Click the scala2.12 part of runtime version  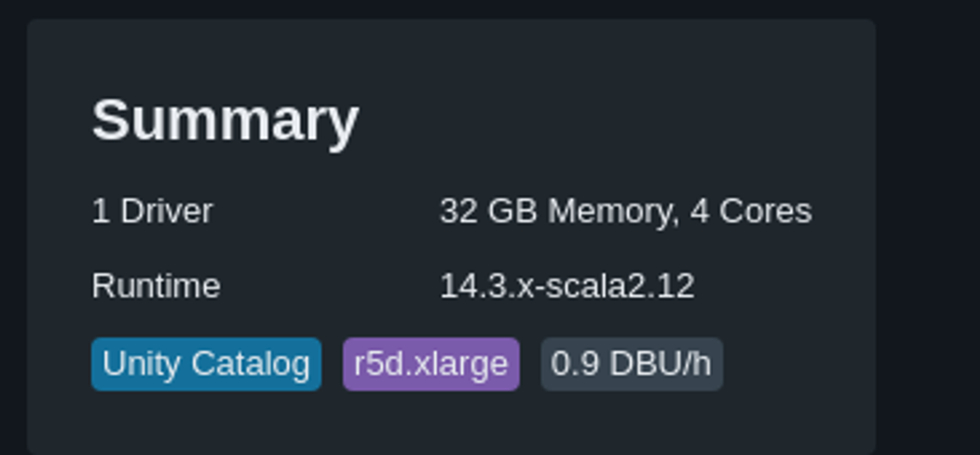pos(620,286)
